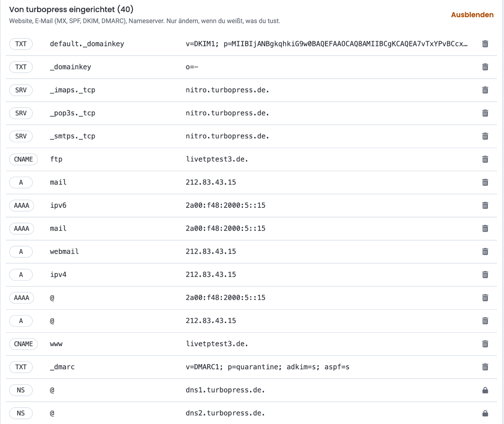Click 2a00:f48:2000:5::15 in ipv6 row

coord(226,205)
